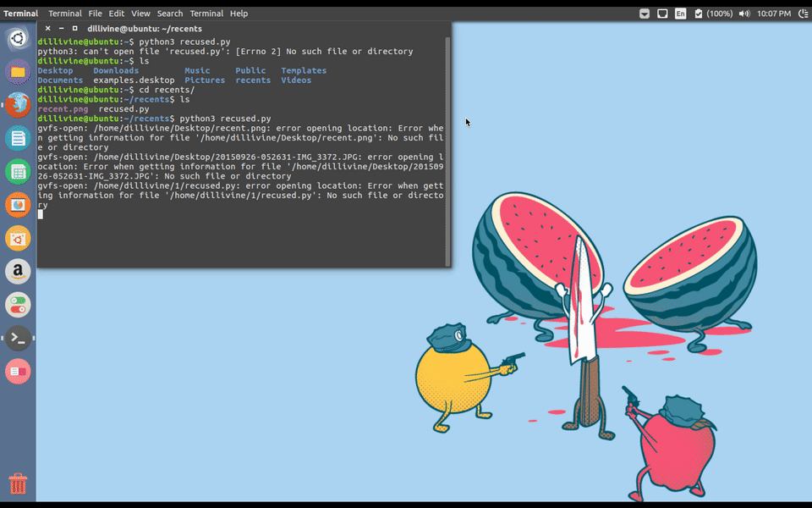The image size is (812, 508).
Task: Open the Help menu
Action: 239,14
